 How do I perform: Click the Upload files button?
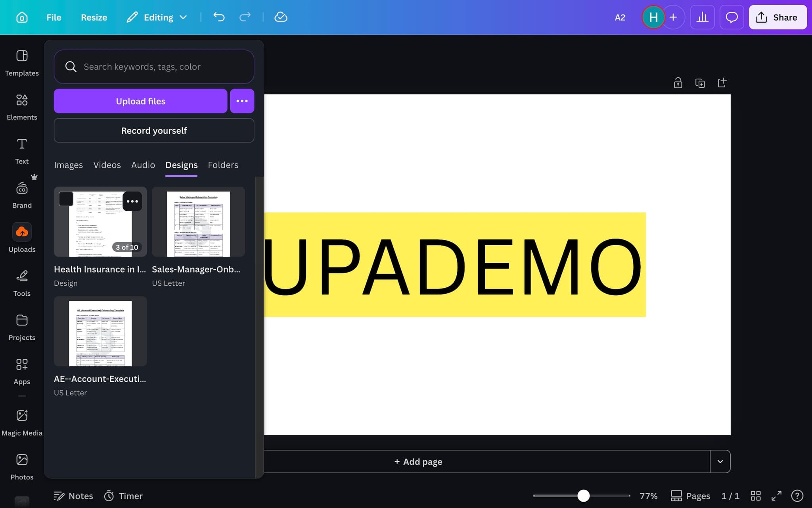pos(140,101)
